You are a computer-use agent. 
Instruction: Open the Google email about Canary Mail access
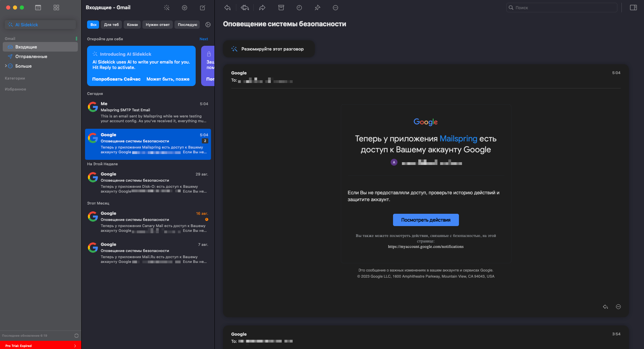[148, 222]
